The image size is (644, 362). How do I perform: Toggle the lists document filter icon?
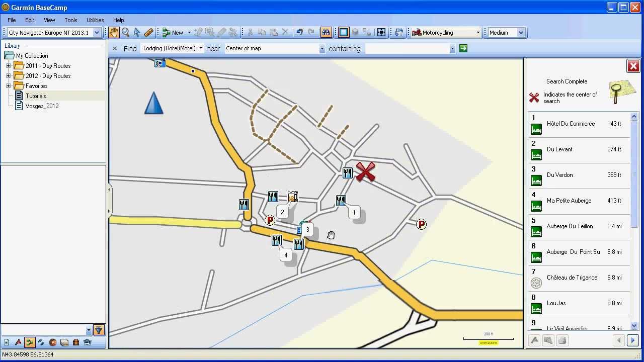[x=7, y=342]
